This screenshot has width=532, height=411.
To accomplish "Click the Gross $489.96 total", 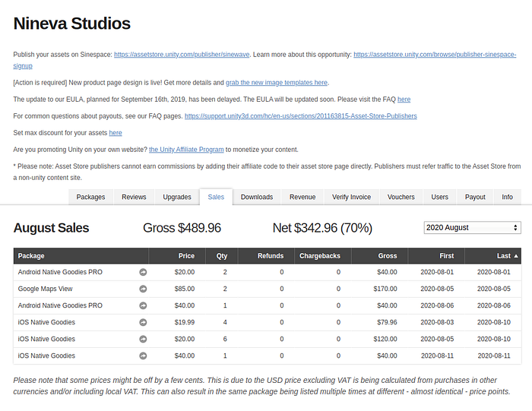I will [182, 228].
